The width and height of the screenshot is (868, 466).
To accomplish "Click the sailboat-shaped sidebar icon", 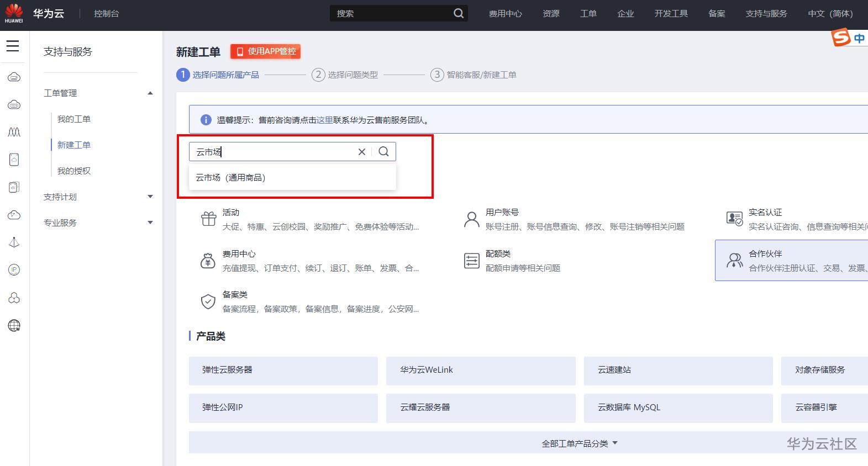I will coord(14,242).
